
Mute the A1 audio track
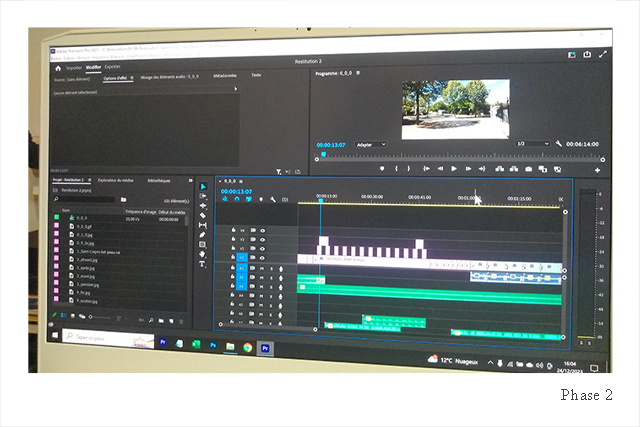click(x=262, y=268)
